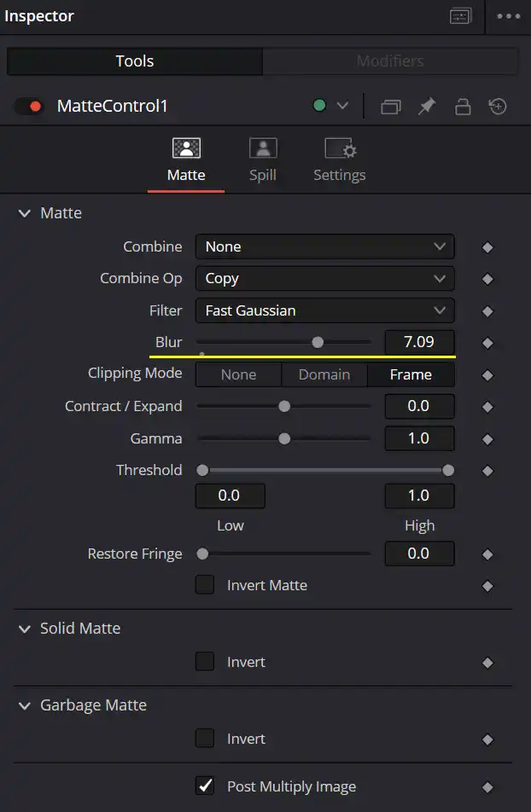Click the Blur slider handle
This screenshot has height=812, width=531.
318,342
